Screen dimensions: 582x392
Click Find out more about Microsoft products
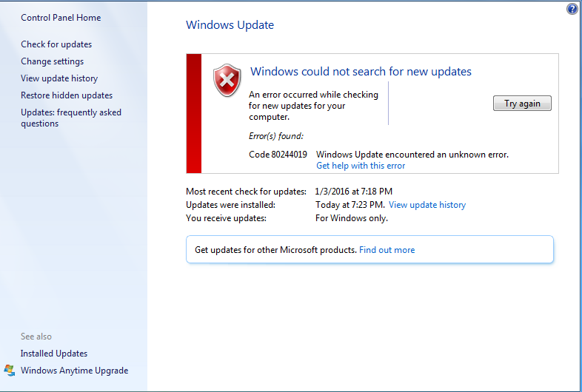tap(387, 250)
